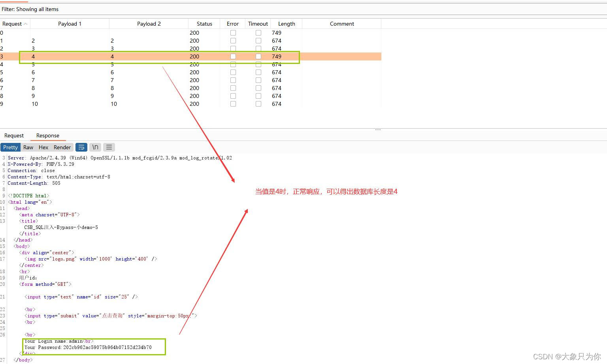Screen dimensions: 607x364
Task: Tick the Timeout checkbox for highlighted request 3
Action: tap(258, 56)
